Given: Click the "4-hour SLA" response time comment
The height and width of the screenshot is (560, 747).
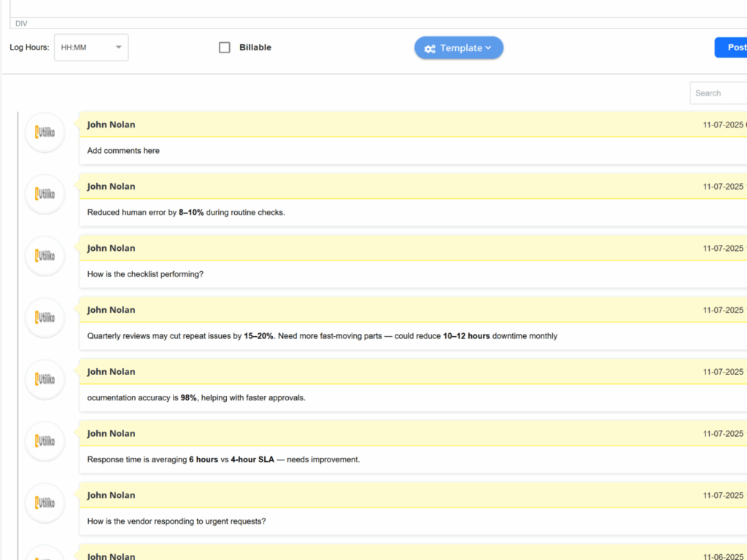Looking at the screenshot, I should (x=223, y=459).
